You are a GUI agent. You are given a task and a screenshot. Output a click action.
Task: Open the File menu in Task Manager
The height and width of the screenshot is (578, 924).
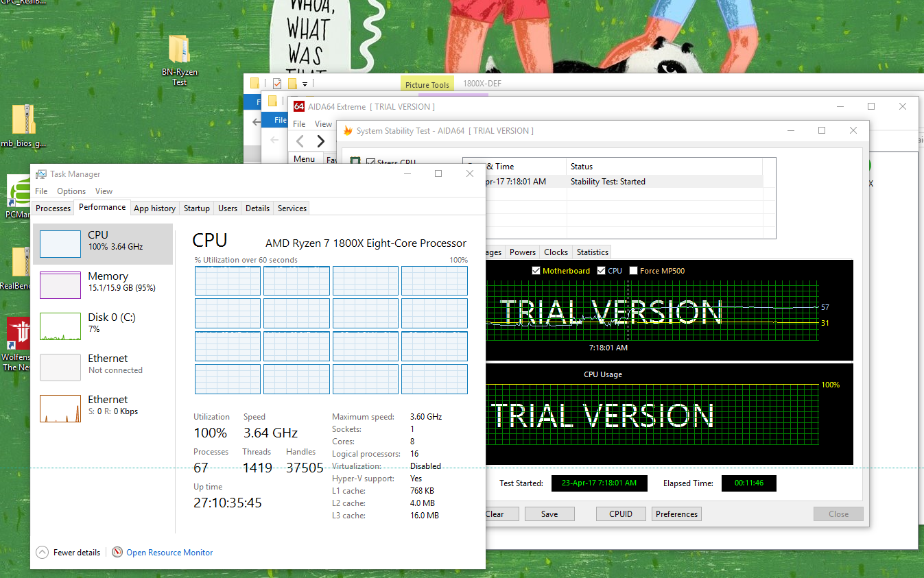coord(41,191)
